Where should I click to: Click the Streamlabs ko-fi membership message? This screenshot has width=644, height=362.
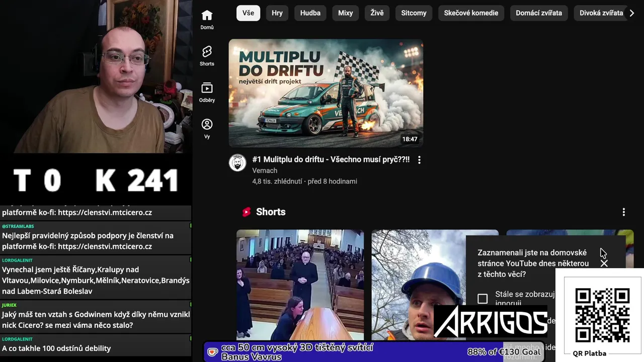coord(96,237)
